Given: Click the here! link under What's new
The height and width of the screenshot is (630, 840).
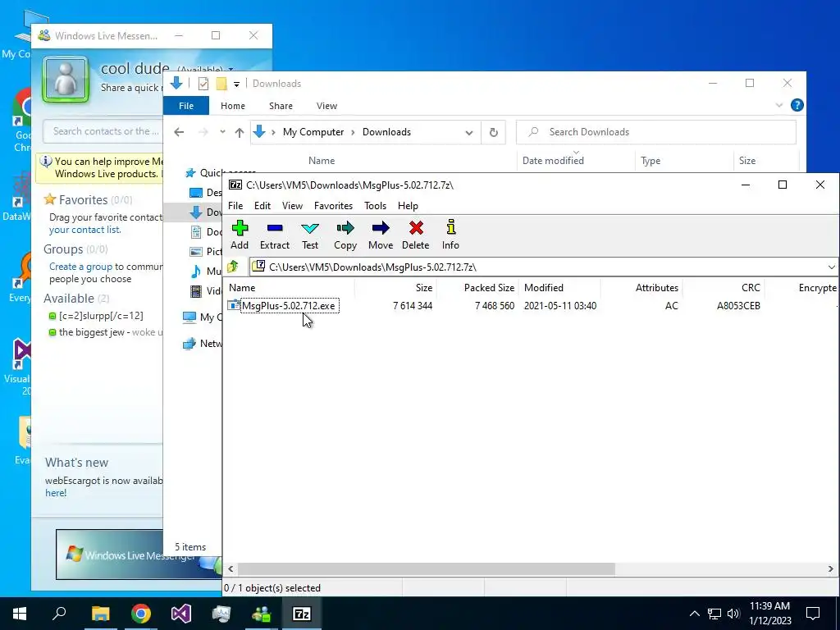Looking at the screenshot, I should [x=56, y=493].
